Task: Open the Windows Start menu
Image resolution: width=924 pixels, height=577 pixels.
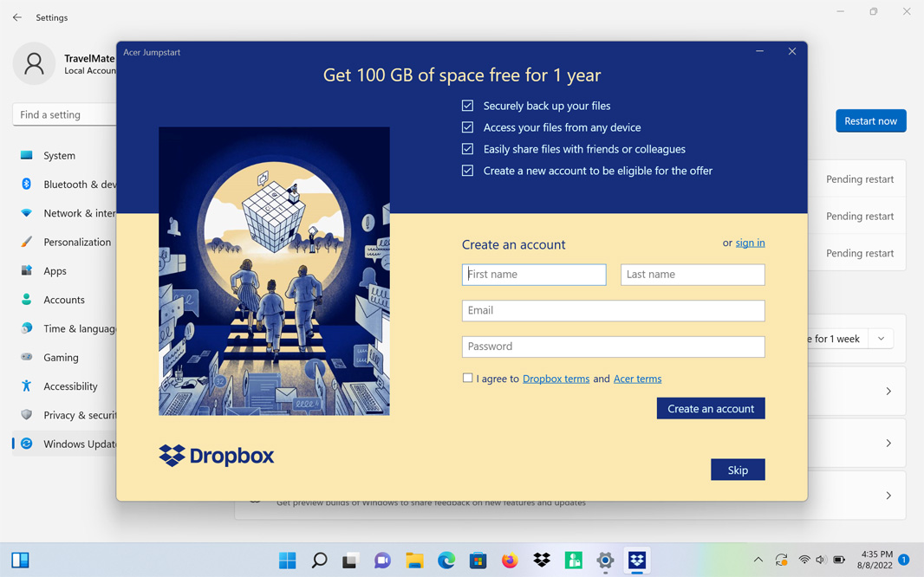Action: (287, 560)
